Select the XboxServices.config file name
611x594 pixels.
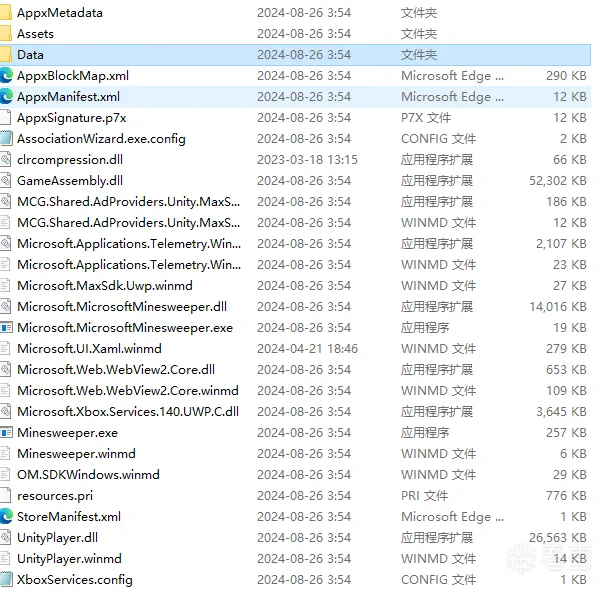[75, 580]
